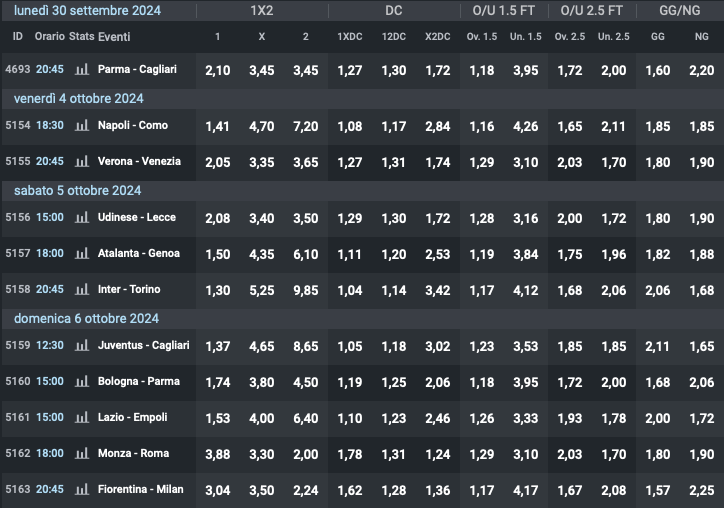Select 12DC odds 1,31 Monza - Roma
The width and height of the screenshot is (724, 508).
tap(394, 454)
